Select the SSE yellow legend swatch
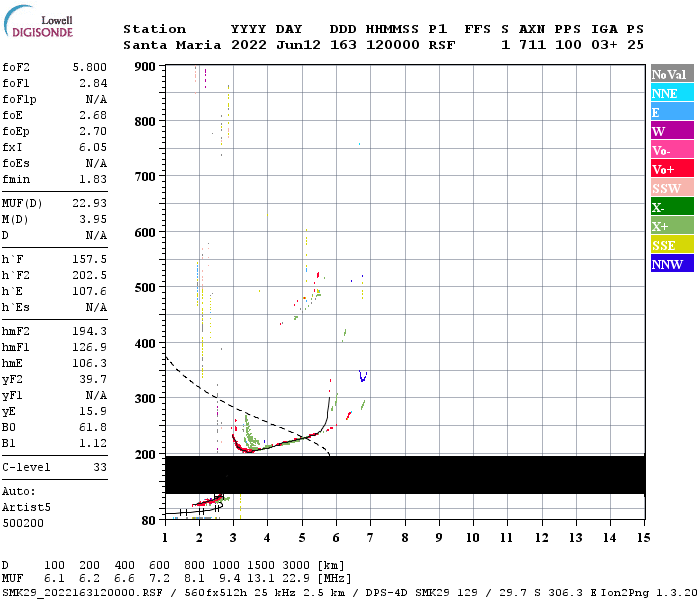Screen dimensions: 700x600 coord(672,245)
